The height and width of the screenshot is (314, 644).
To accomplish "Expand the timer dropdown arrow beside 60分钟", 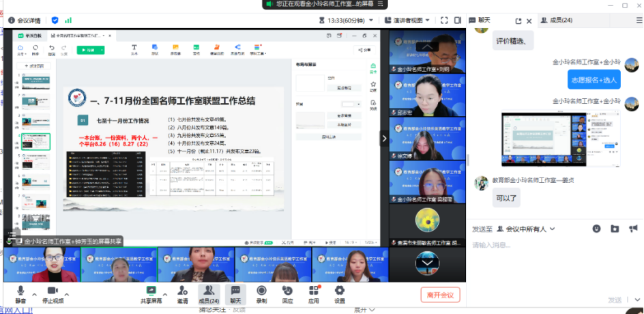I will pyautogui.click(x=371, y=20).
